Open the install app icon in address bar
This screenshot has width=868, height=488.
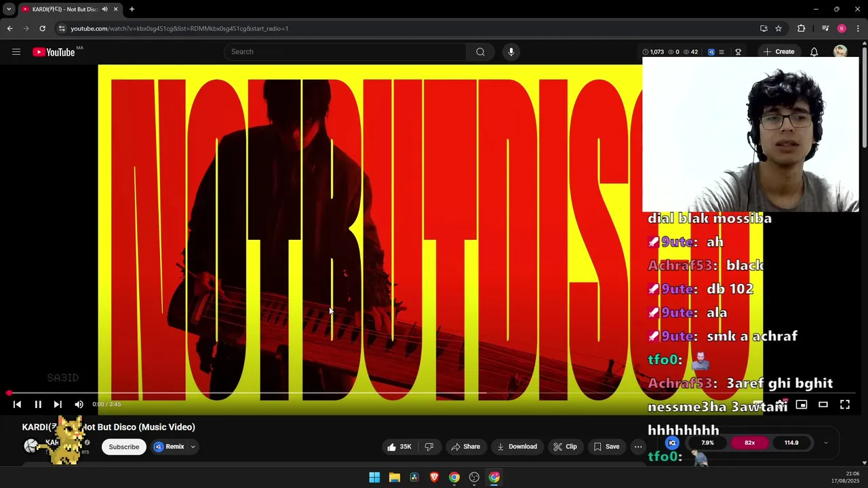coord(764,28)
